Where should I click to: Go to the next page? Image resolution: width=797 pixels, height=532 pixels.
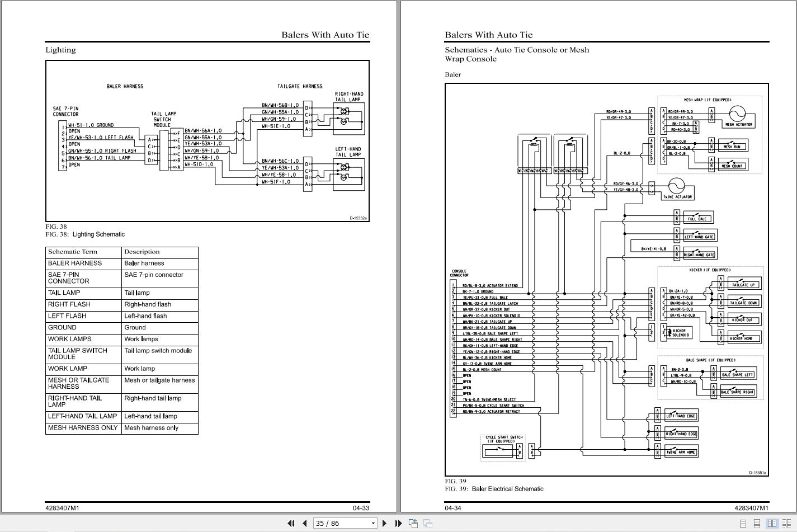(x=384, y=523)
